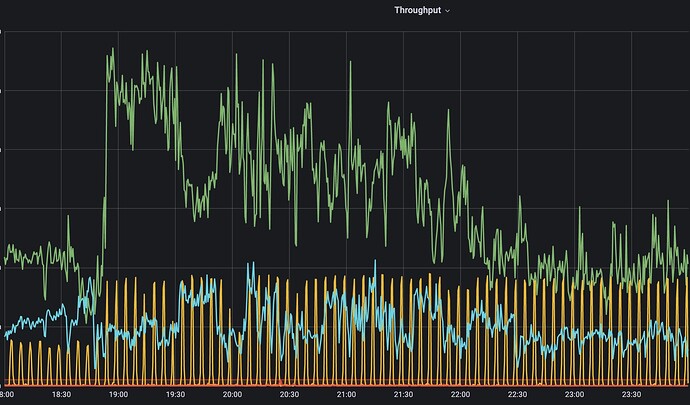Click the 23:30 time axis label
This screenshot has width=690, height=405.
pyautogui.click(x=631, y=394)
